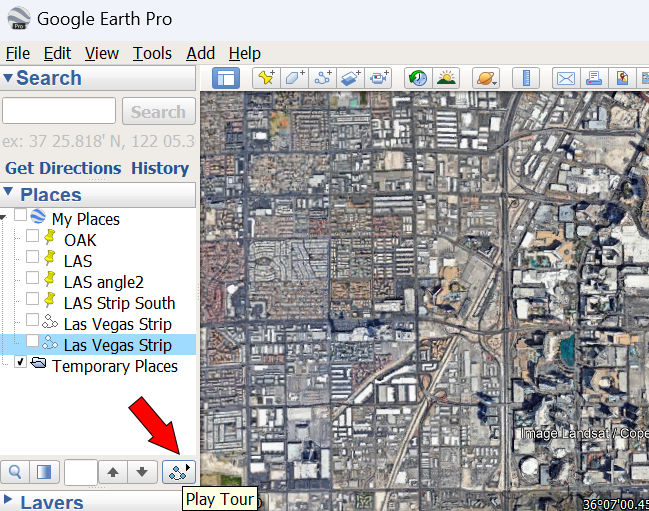The height and width of the screenshot is (511, 649).
Task: Switch planet using Saturn icon
Action: click(x=486, y=78)
